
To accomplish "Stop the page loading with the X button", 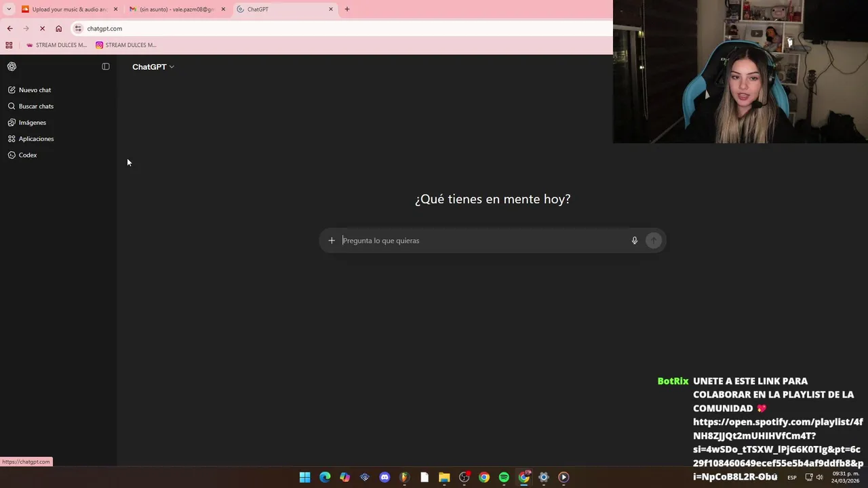I will coord(42,28).
